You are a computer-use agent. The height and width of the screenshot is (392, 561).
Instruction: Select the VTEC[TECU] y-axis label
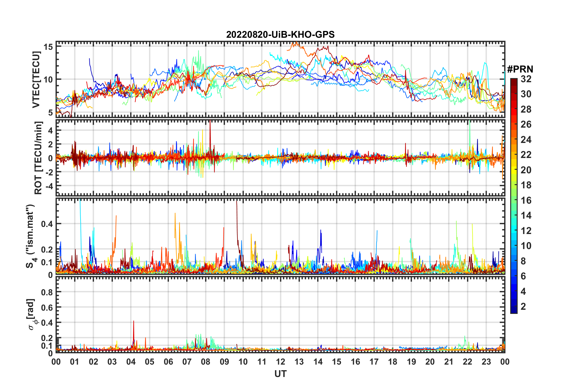[x=36, y=79]
